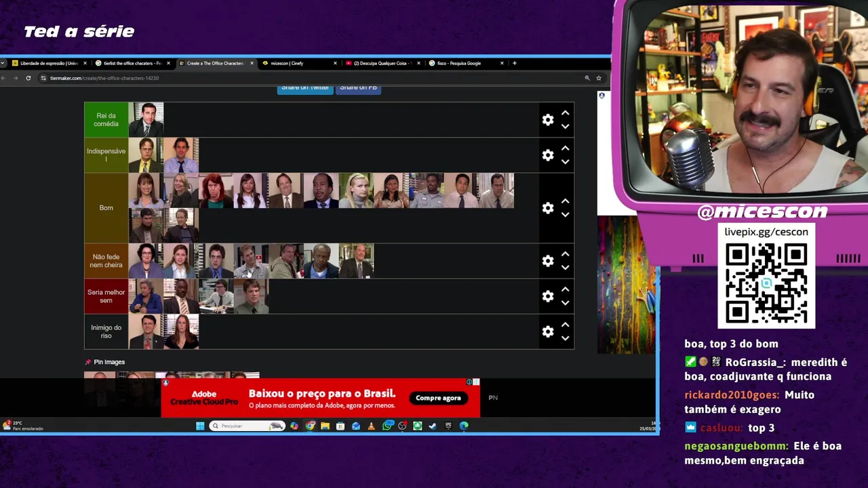Click the taskbar Pesquisar search box
Image resolution: width=868 pixels, height=488 pixels.
click(x=247, y=426)
